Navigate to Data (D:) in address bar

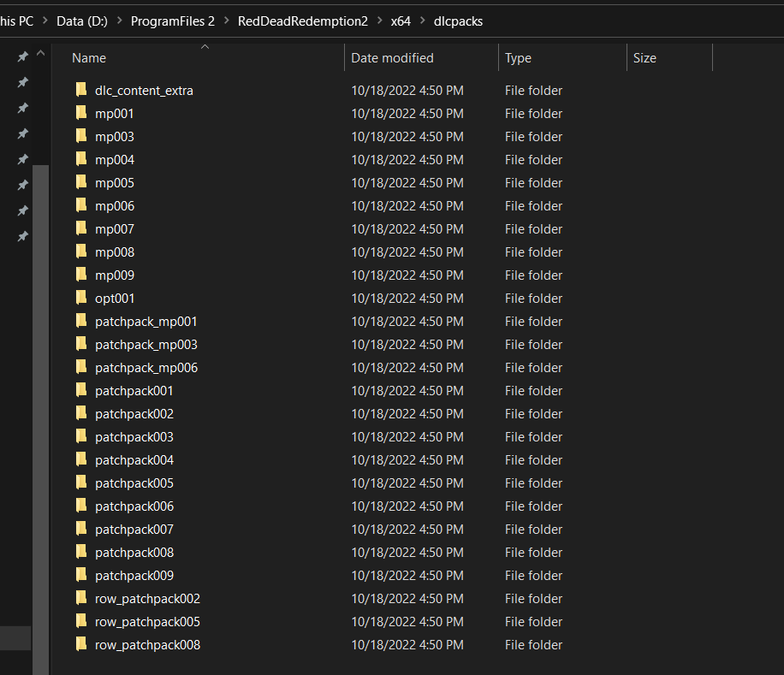pyautogui.click(x=82, y=21)
